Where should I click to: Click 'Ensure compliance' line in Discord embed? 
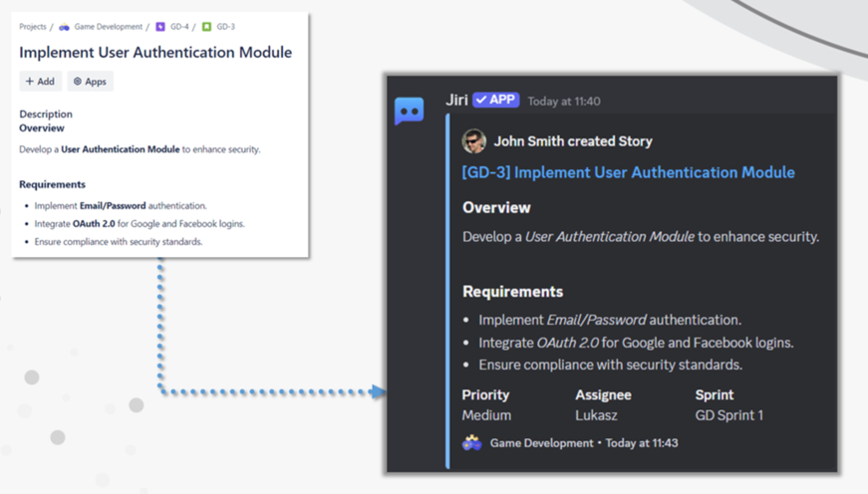click(x=611, y=365)
